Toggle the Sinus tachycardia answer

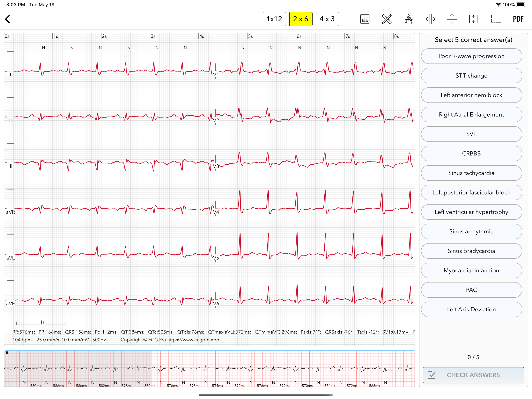[x=471, y=173]
